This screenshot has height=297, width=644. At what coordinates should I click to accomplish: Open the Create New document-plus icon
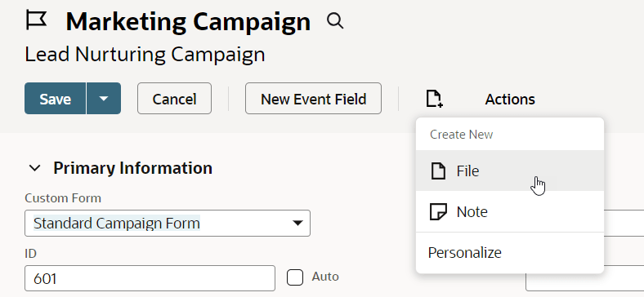coord(434,99)
